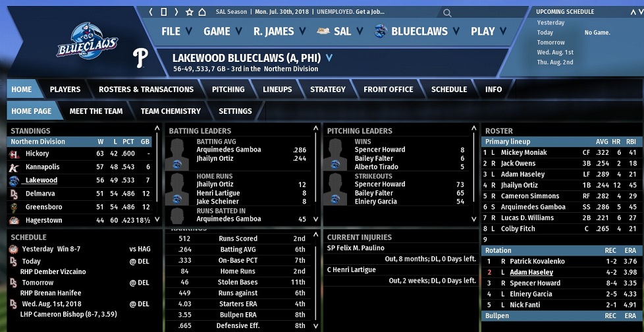
Task: Select the MEET THE TEAM subtab
Action: point(95,111)
